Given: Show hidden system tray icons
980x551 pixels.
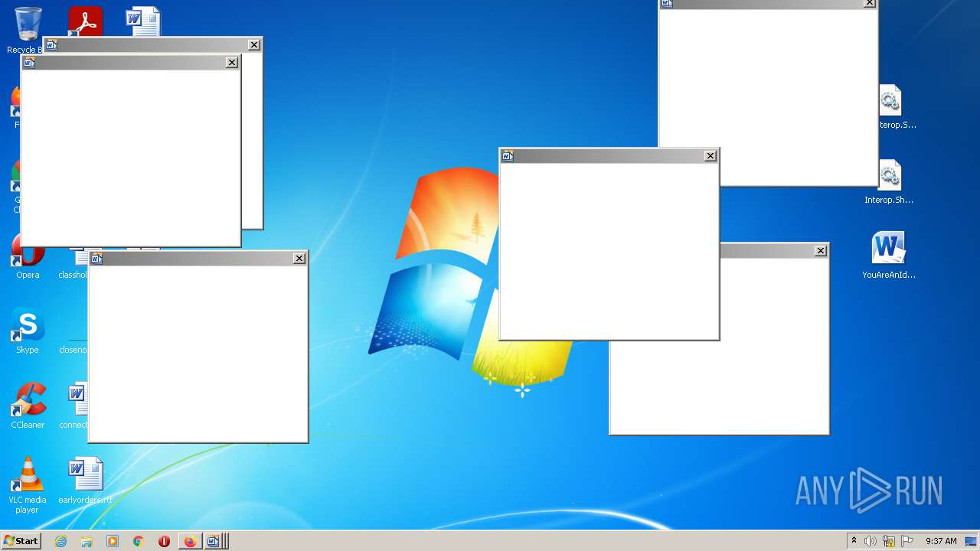Looking at the screenshot, I should tap(854, 540).
